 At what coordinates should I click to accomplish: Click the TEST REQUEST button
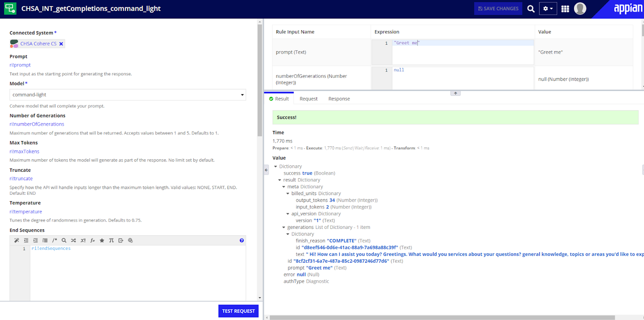238,311
